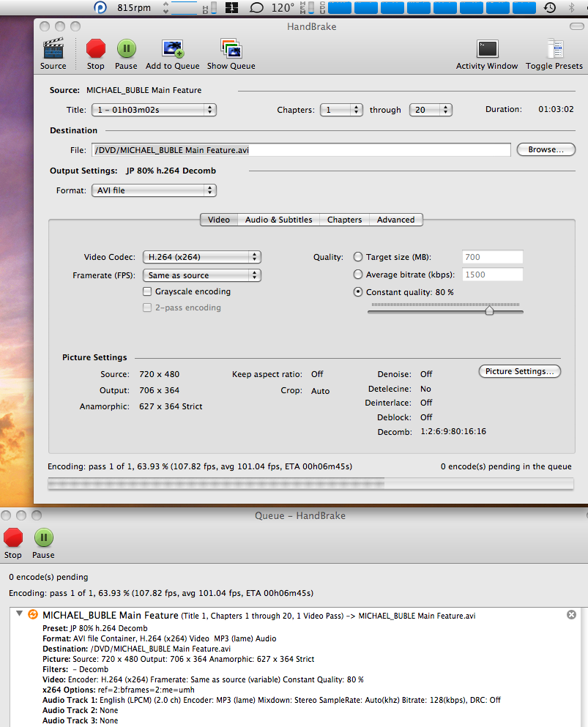
Task: Click the x264 Options line in queue
Action: point(118,690)
